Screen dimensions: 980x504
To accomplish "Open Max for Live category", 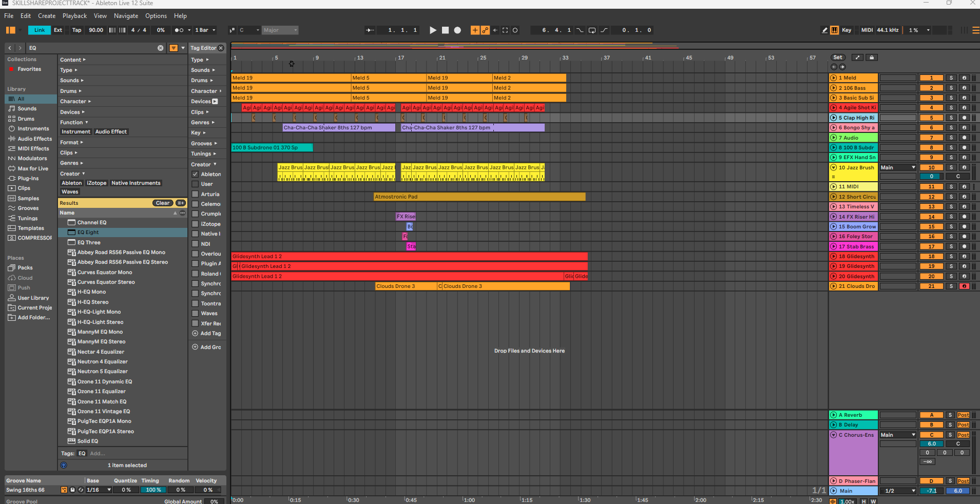I will [x=33, y=168].
